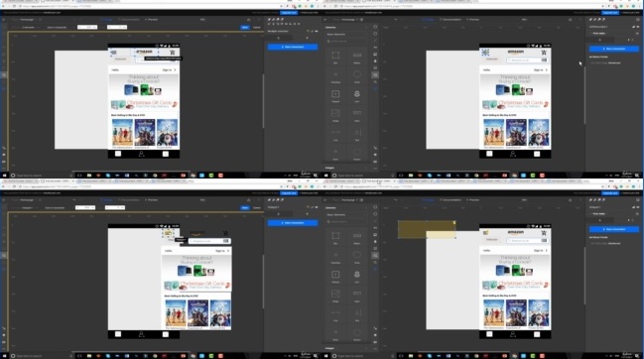Click the yellow highlighted rectangle on bottom-right canvas
This screenshot has height=359, width=644.
(x=427, y=229)
